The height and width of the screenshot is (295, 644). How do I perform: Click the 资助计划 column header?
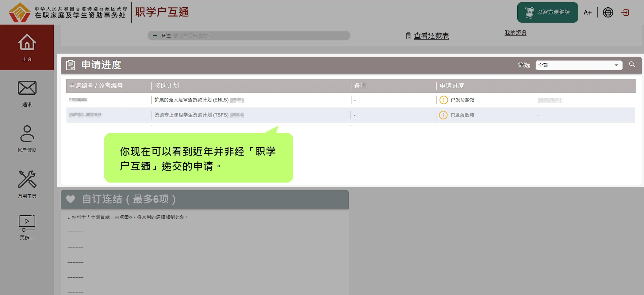pos(167,86)
